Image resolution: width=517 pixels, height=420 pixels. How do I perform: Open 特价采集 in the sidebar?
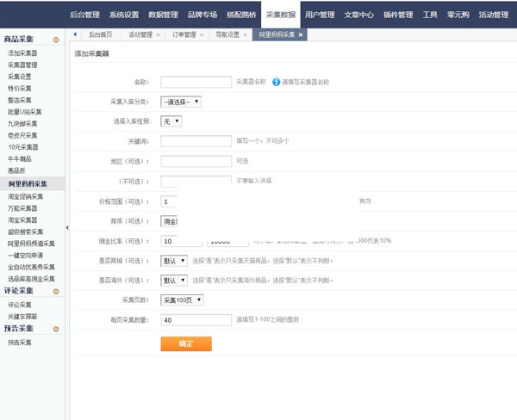20,89
